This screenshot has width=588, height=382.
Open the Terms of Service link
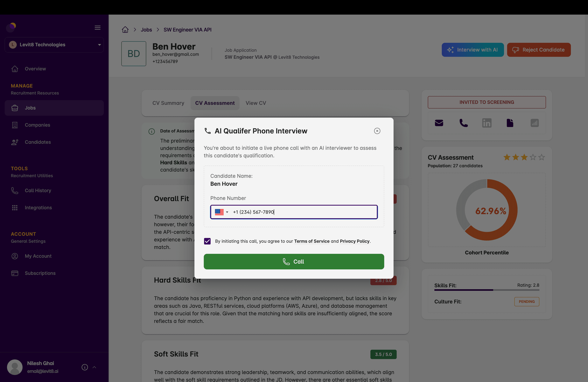coord(311,241)
